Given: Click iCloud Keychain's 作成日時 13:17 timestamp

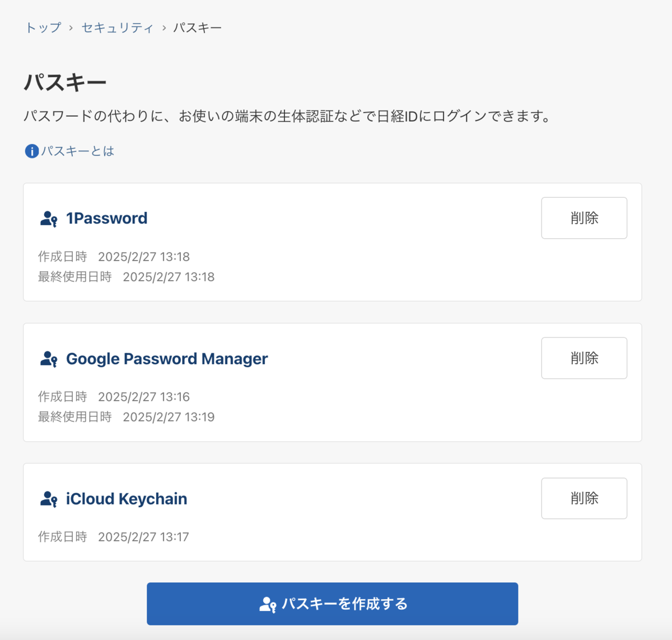Looking at the screenshot, I should pos(143,537).
